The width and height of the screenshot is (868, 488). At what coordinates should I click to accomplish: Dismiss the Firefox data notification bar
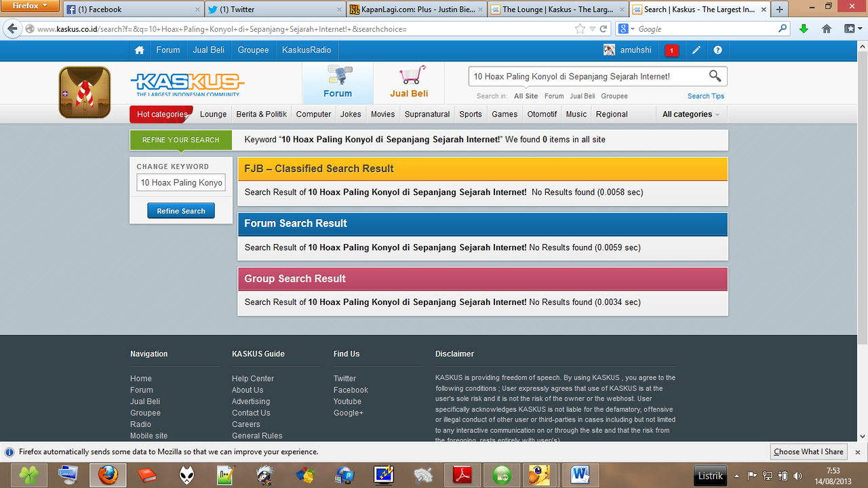pyautogui.click(x=857, y=452)
